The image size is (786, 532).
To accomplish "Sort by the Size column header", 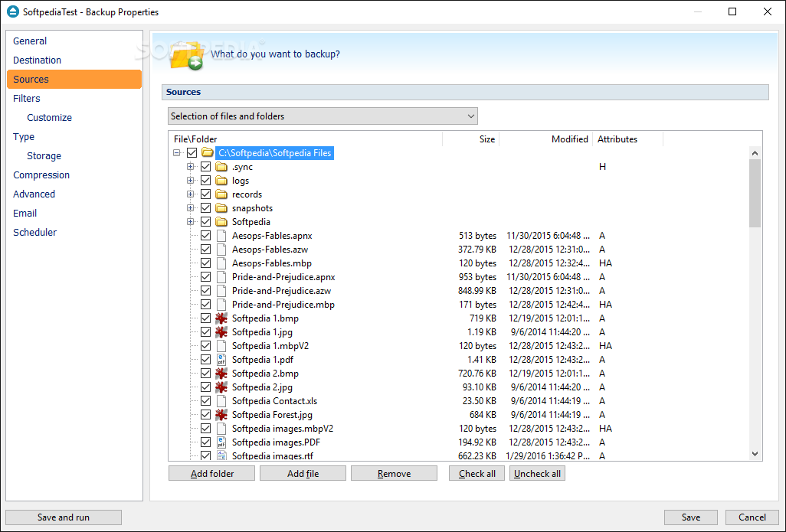I will pos(470,139).
